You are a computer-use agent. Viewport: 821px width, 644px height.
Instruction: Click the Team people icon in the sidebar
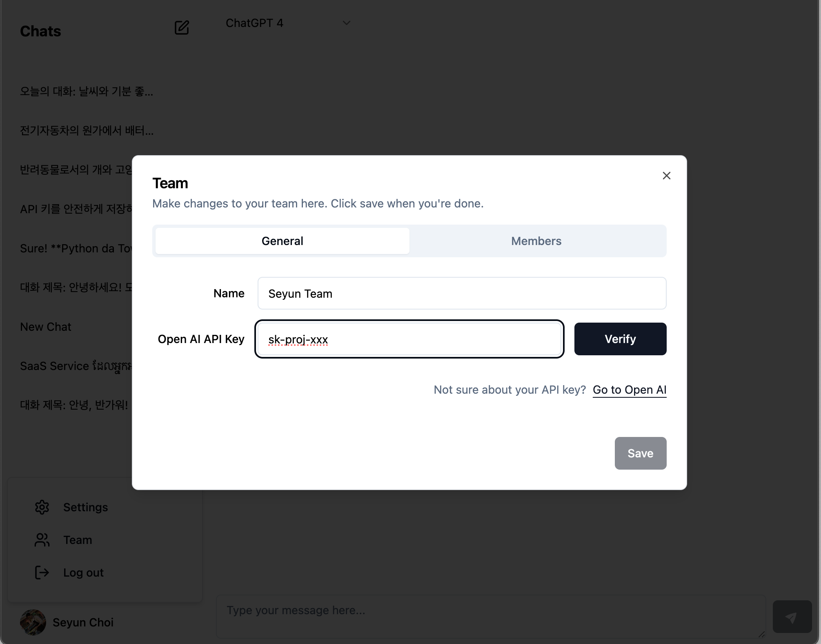point(42,540)
